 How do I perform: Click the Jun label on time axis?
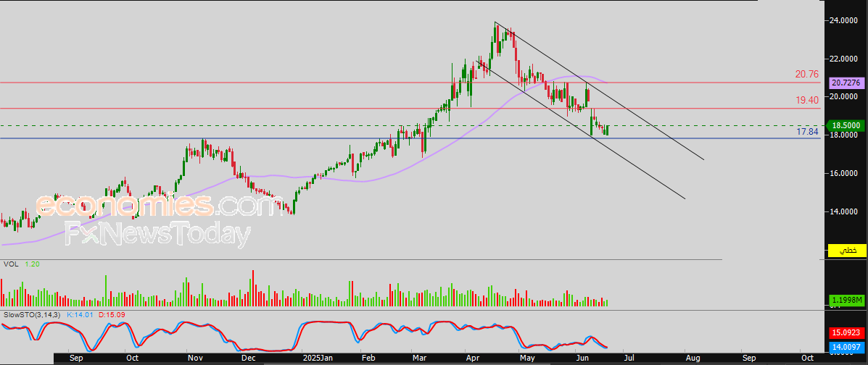pos(582,358)
